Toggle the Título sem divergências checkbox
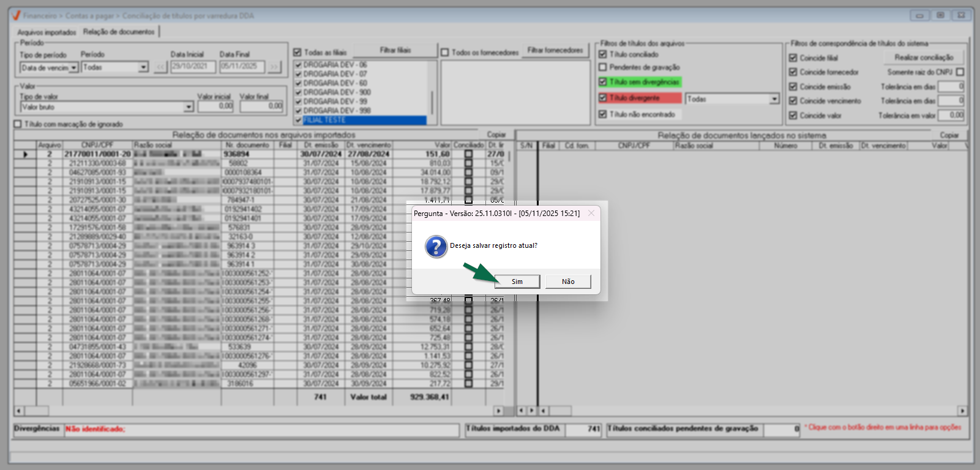The width and height of the screenshot is (980, 470). [x=603, y=82]
